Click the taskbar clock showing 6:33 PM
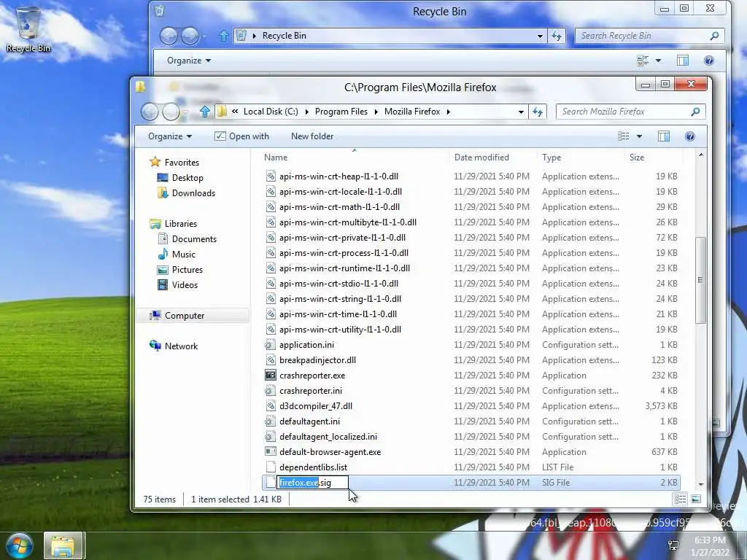 [x=709, y=546]
